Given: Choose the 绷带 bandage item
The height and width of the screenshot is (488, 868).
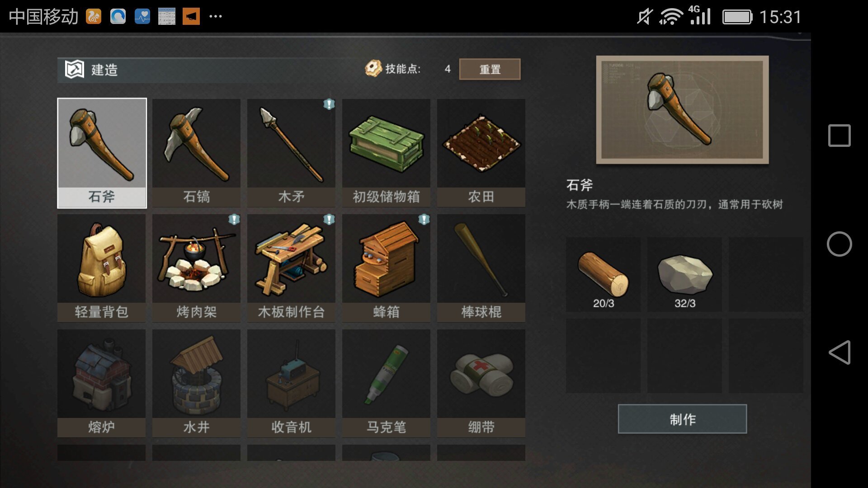Looking at the screenshot, I should click(481, 383).
